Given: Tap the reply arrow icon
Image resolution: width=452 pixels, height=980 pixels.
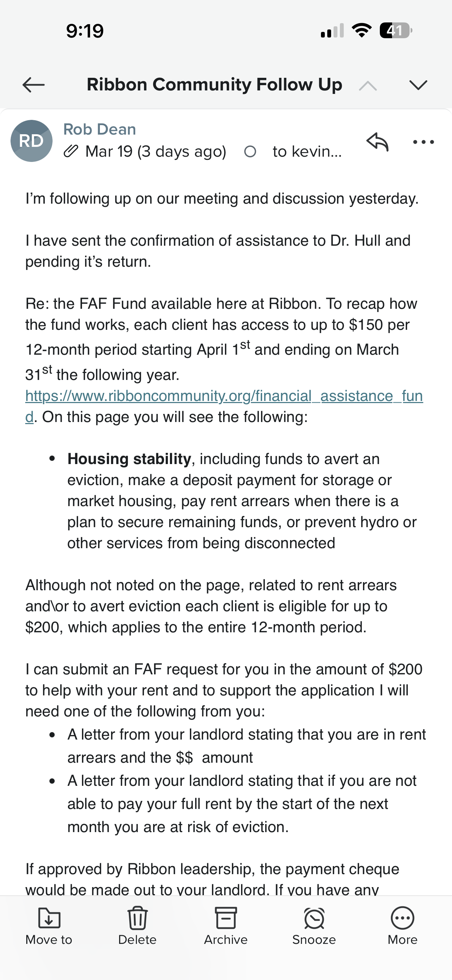Looking at the screenshot, I should (x=377, y=142).
